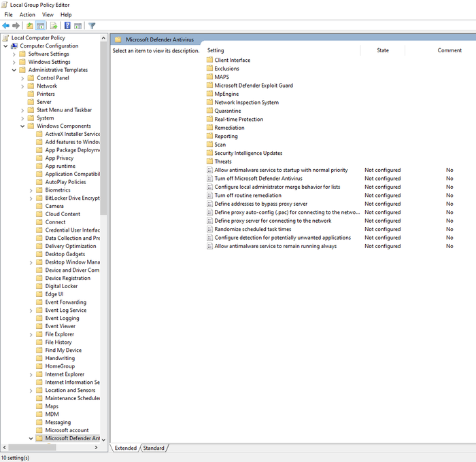The image size is (476, 462).
Task: Select Turn off routine remediation policy
Action: click(248, 196)
